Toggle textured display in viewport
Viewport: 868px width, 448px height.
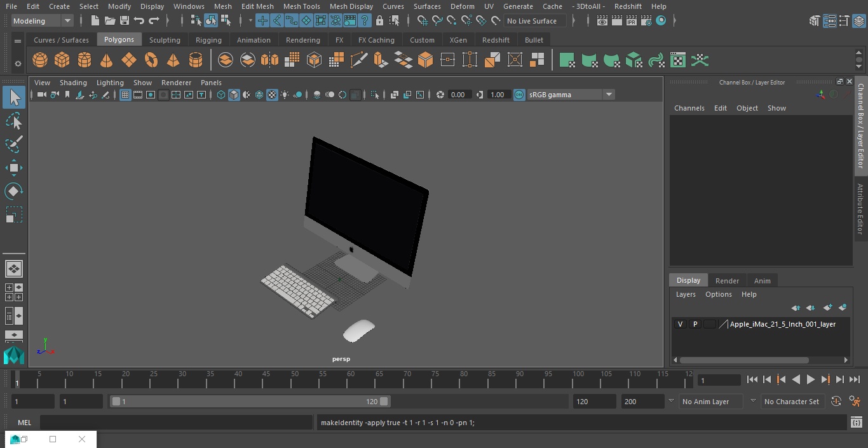pyautogui.click(x=272, y=95)
